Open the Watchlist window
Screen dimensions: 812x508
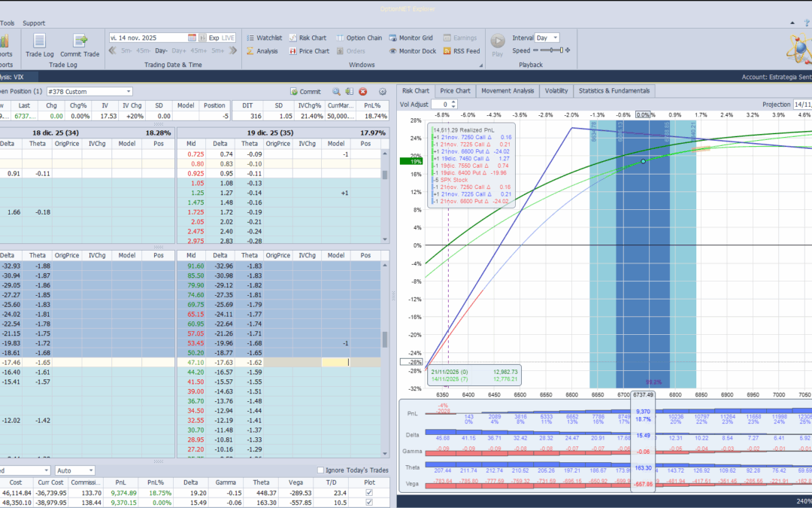point(265,38)
